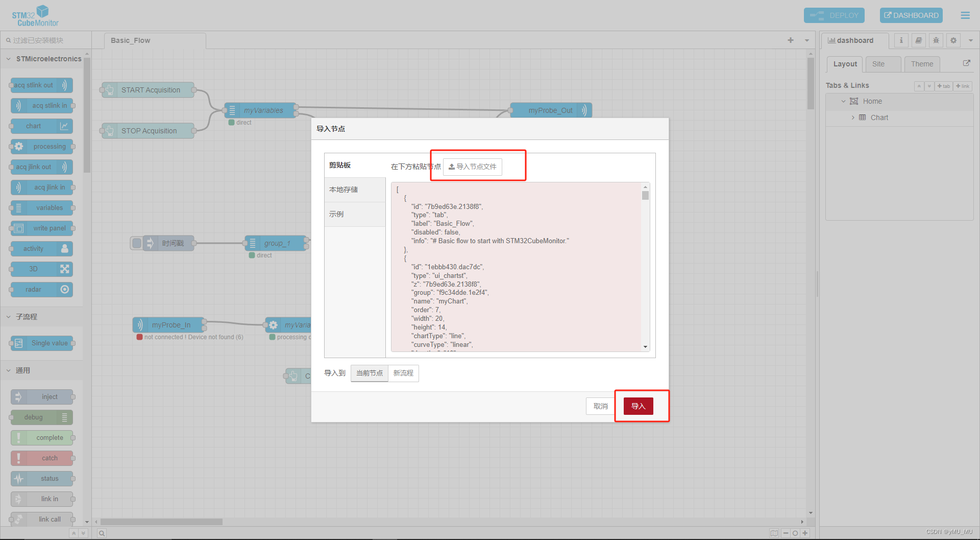Open the DASHBOARD view
Viewport: 980px width, 540px height.
911,15
